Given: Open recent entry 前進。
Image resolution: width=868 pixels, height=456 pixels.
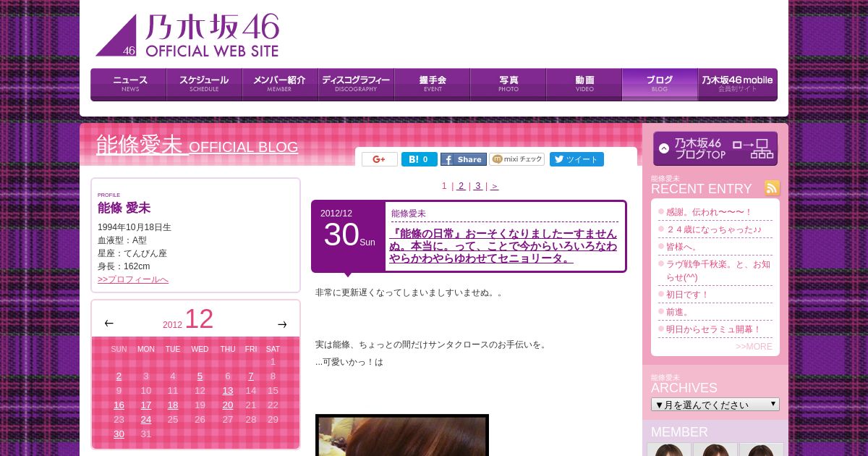Looking at the screenshot, I should point(679,312).
